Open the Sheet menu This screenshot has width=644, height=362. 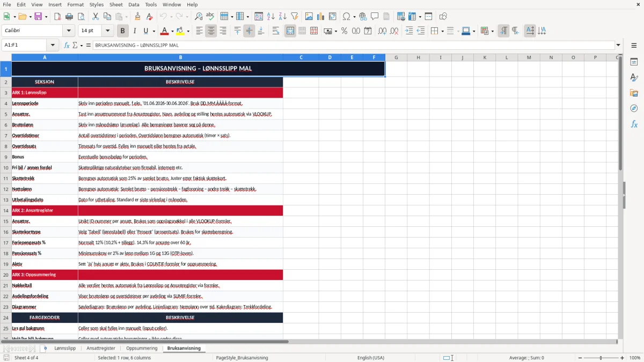point(116,4)
